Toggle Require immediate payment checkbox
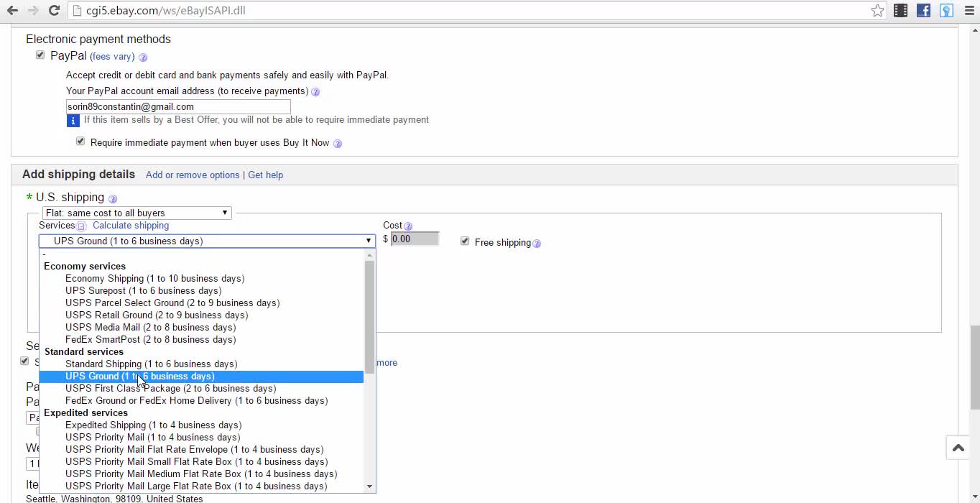Screen dimensions: 980x503 click(80, 141)
